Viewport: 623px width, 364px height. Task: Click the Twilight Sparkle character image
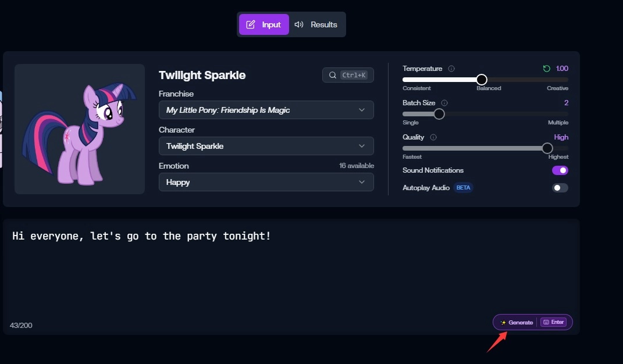pos(79,129)
